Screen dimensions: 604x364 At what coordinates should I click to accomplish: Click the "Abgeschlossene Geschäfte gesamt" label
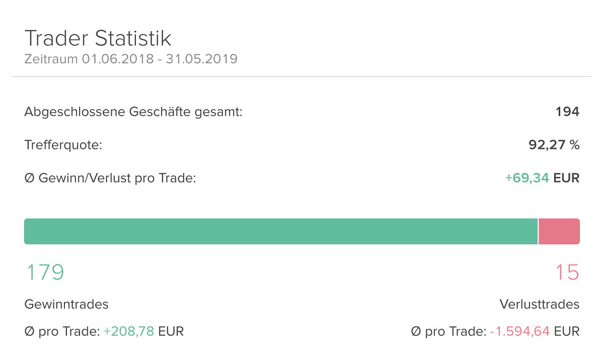[133, 112]
